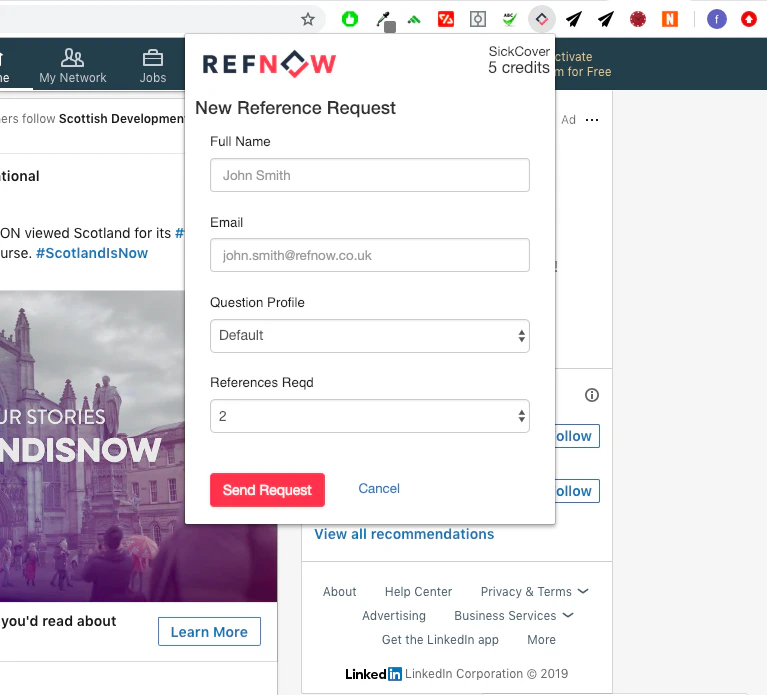Click the 5 credits text
This screenshot has width=767, height=695.
[519, 67]
